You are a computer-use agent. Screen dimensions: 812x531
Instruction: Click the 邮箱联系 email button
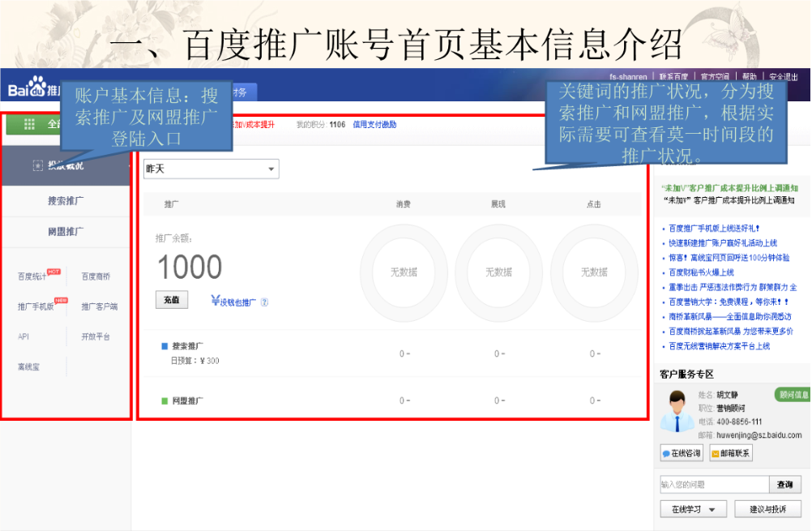coord(731,453)
